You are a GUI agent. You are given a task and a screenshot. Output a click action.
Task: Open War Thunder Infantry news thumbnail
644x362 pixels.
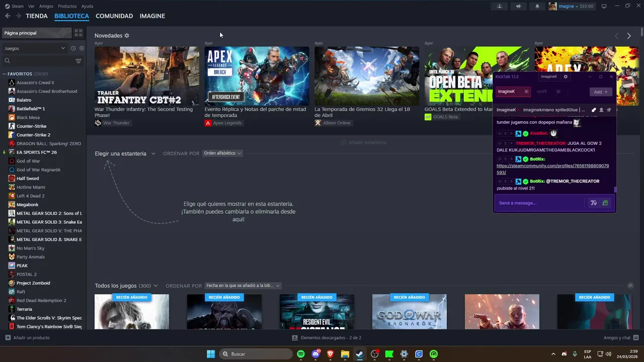pyautogui.click(x=147, y=76)
